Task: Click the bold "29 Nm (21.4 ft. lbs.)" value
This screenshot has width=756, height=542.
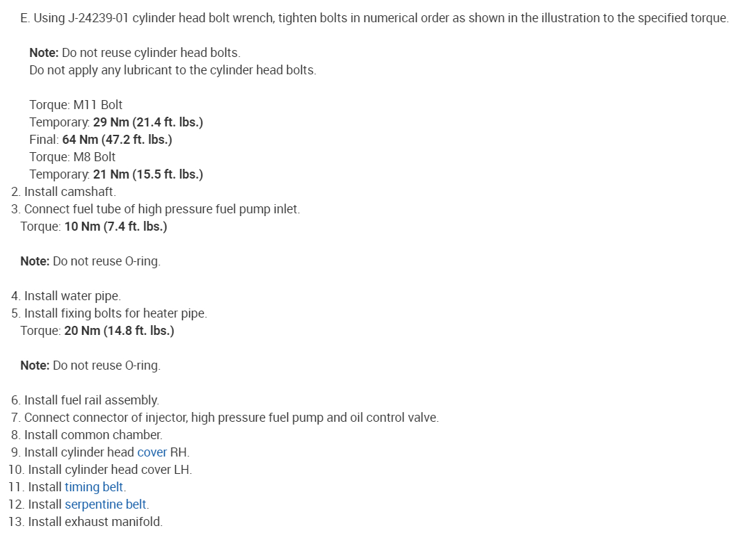Action: [147, 122]
